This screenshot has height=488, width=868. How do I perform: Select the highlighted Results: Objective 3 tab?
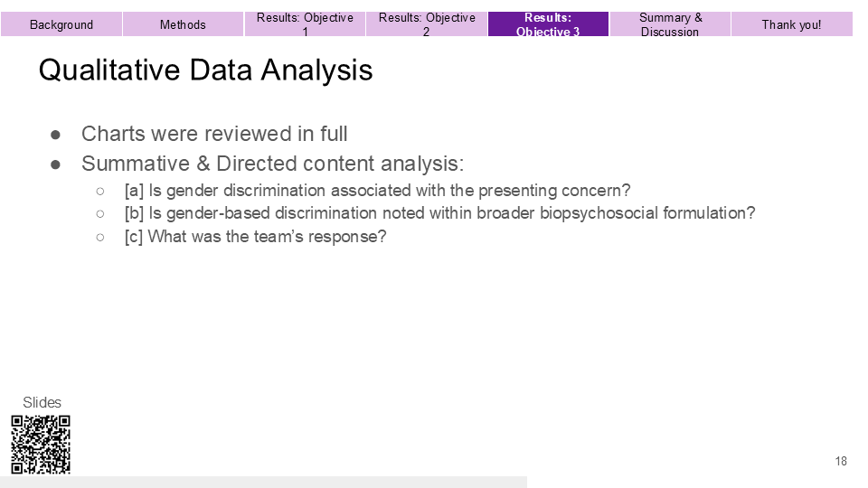548,24
